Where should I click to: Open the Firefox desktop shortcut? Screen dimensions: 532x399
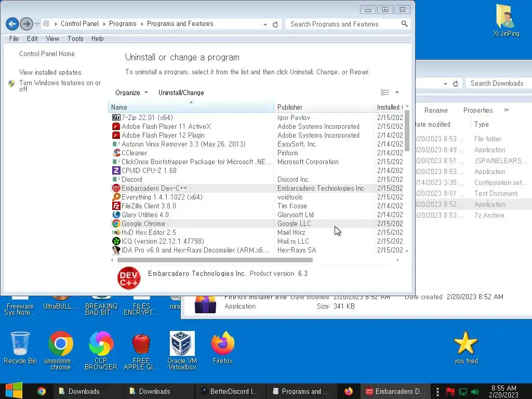click(222, 348)
